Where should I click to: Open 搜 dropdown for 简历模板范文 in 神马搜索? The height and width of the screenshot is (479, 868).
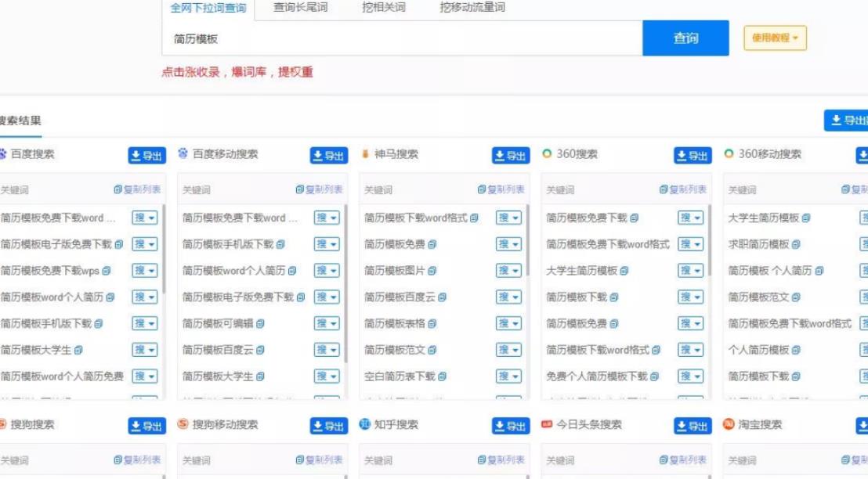pyautogui.click(x=508, y=350)
